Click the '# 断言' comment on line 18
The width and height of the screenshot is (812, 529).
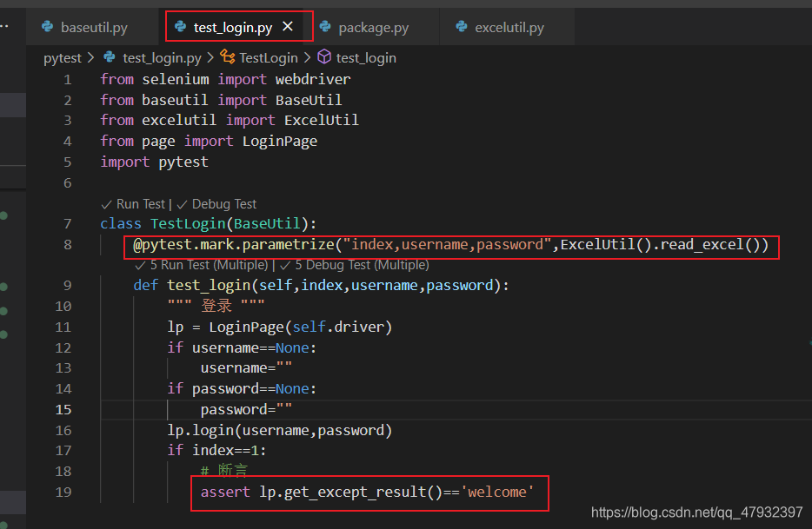tap(224, 470)
